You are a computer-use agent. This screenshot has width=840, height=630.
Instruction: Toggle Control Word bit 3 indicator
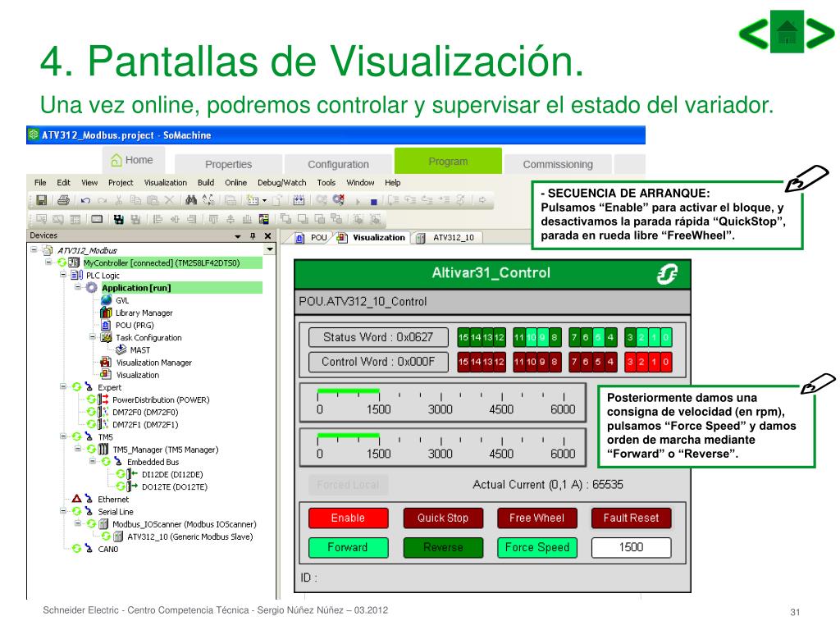tap(630, 362)
